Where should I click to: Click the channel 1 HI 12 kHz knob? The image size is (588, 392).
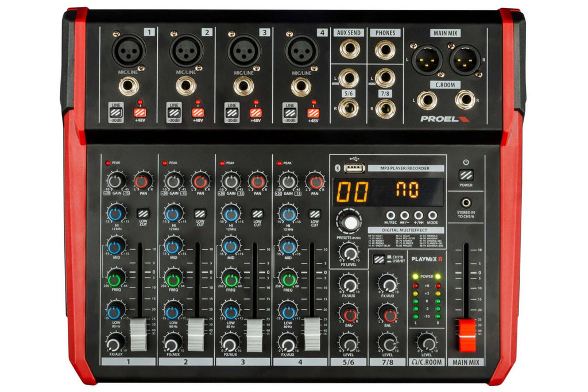tap(116, 214)
